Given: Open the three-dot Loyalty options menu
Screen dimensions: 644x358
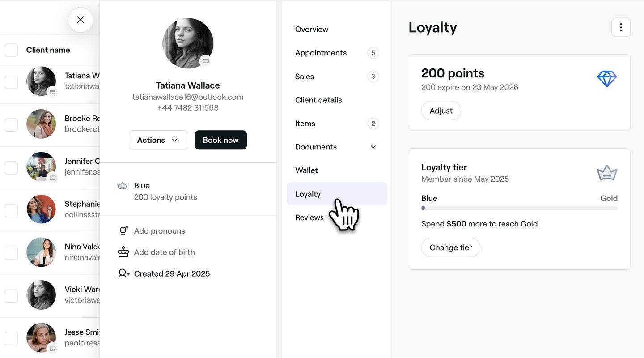Looking at the screenshot, I should (x=621, y=27).
